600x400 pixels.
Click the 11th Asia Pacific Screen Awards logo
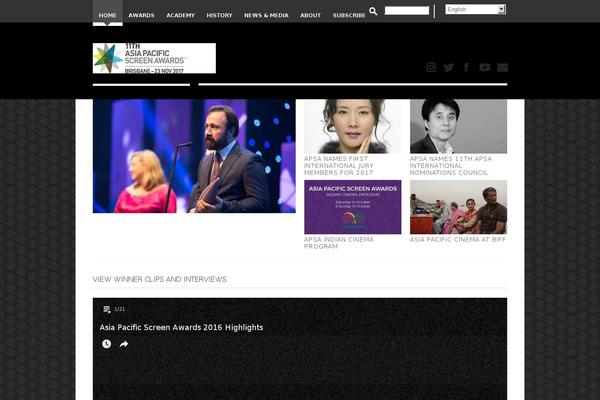pos(154,58)
